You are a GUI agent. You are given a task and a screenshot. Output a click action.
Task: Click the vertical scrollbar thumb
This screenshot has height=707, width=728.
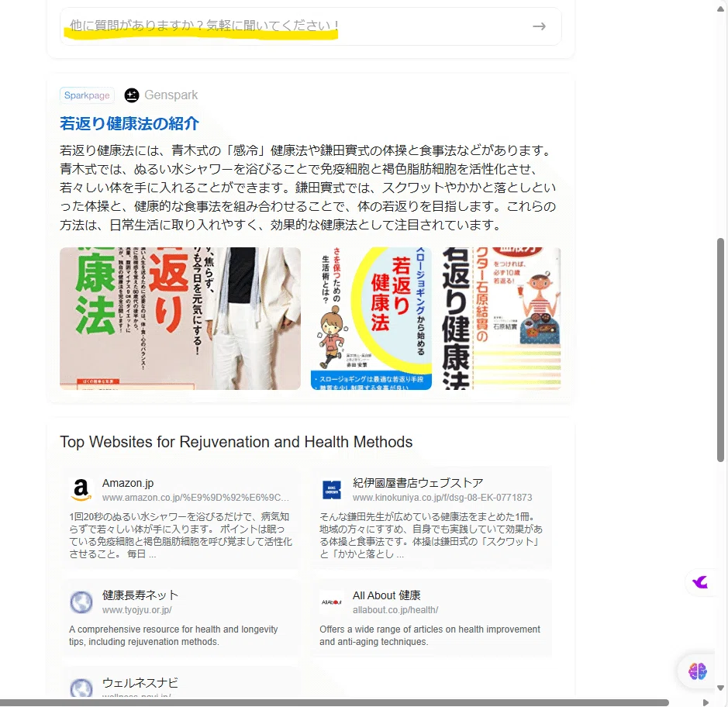pyautogui.click(x=720, y=350)
